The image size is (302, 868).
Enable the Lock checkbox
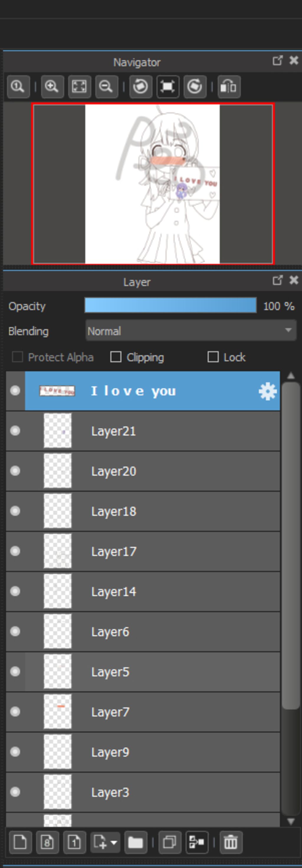pos(213,357)
